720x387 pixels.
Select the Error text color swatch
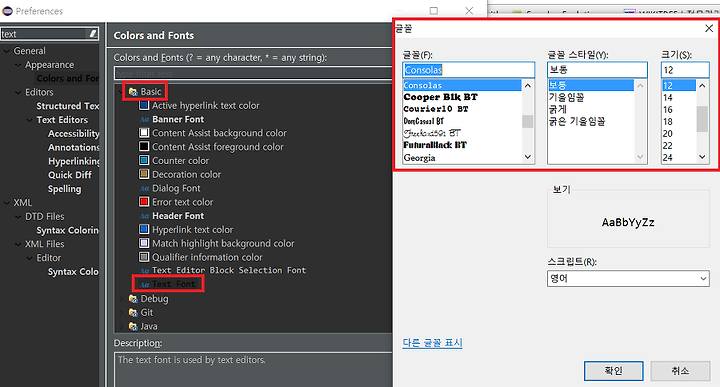144,202
